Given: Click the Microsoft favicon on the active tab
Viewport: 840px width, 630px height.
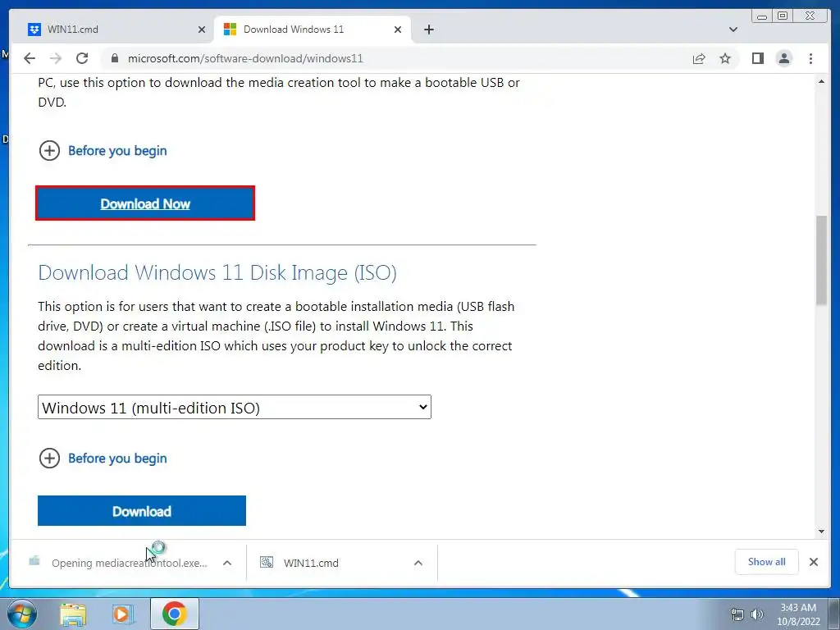Looking at the screenshot, I should point(230,30).
